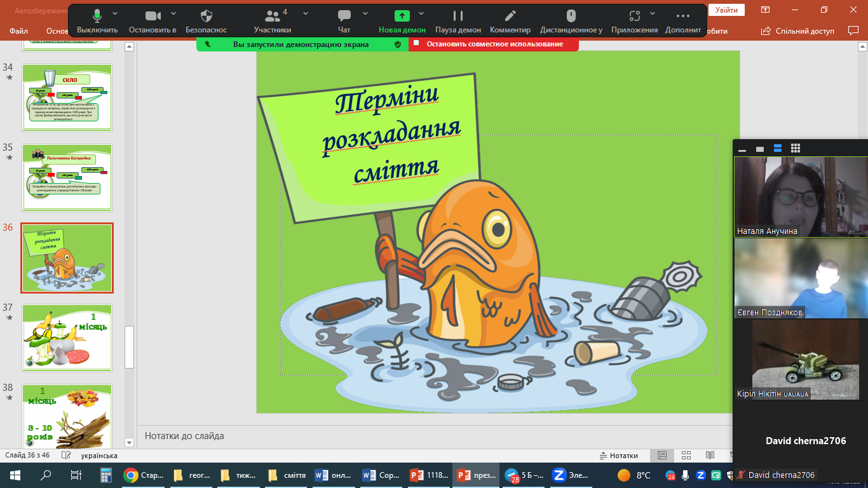Viewport: 868px width, 488px height.
Task: Select slide 34 СКЛО thumbnail
Action: (67, 98)
